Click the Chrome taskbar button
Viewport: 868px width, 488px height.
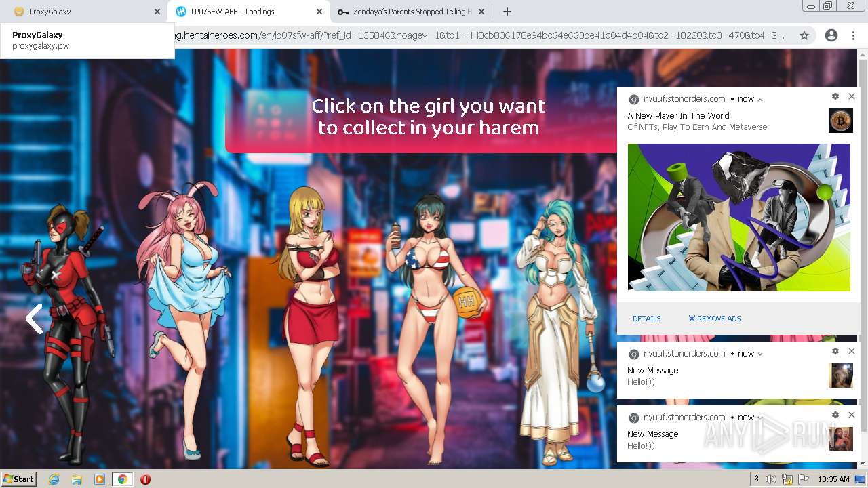point(122,479)
